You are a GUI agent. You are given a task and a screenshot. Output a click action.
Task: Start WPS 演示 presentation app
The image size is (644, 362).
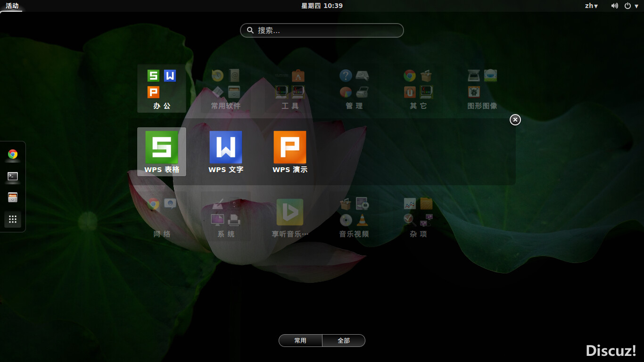290,151
